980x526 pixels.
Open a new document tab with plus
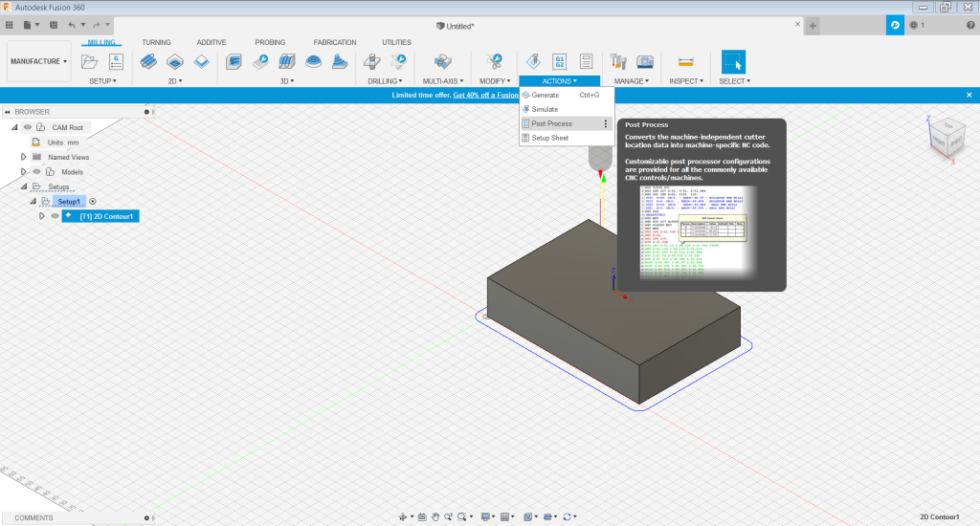813,25
